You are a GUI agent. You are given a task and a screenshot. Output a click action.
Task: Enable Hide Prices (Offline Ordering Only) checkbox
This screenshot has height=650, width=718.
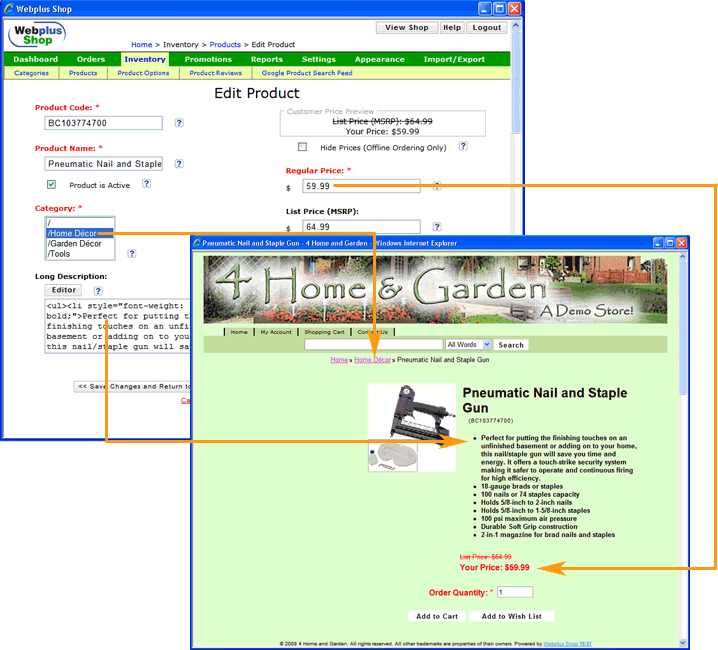302,147
